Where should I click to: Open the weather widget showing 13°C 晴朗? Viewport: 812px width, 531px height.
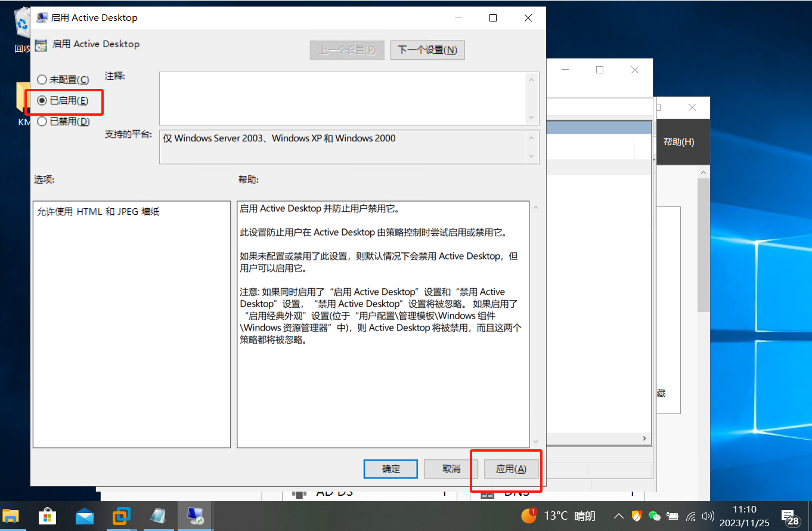559,516
